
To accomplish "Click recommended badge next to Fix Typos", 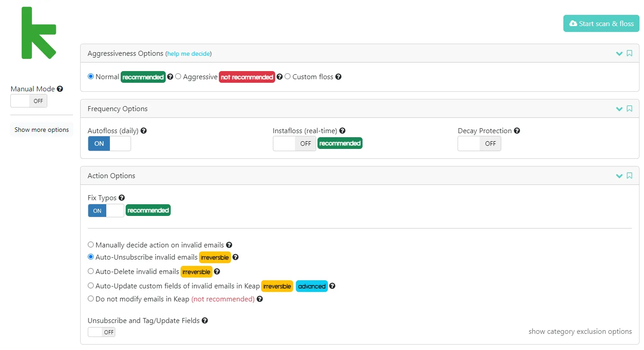I will pos(148,211).
